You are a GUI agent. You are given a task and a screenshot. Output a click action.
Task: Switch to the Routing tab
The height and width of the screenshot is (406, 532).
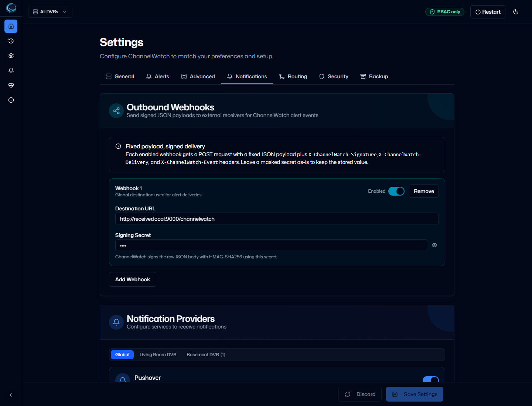pyautogui.click(x=293, y=76)
